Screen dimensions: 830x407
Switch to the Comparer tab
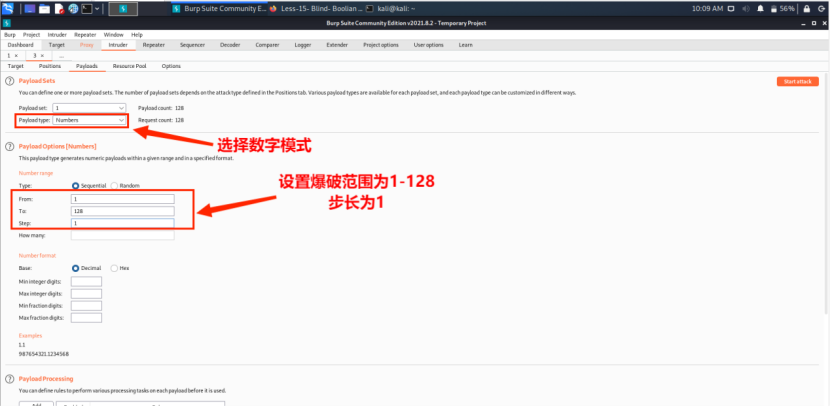point(267,45)
